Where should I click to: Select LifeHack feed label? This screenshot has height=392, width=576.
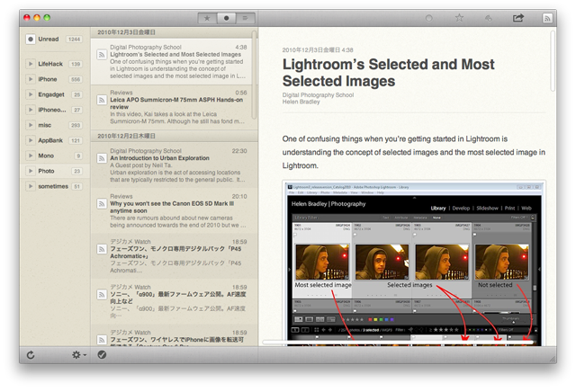[50, 64]
